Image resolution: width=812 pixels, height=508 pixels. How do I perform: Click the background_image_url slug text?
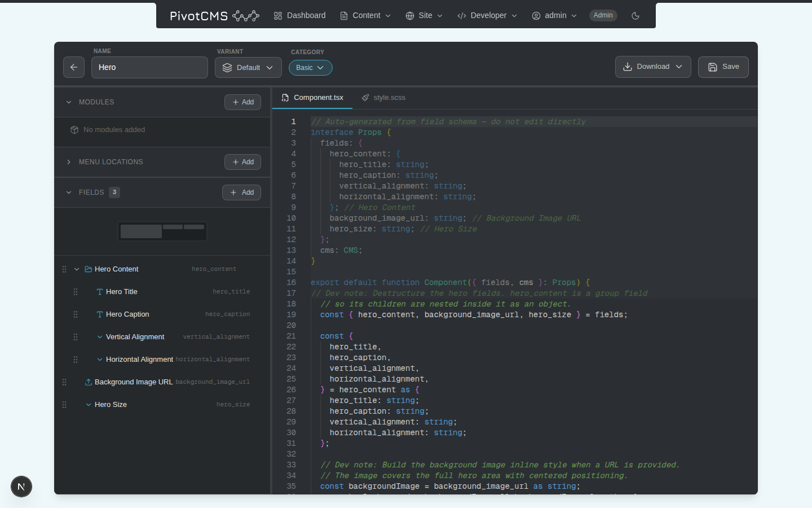pyautogui.click(x=213, y=382)
